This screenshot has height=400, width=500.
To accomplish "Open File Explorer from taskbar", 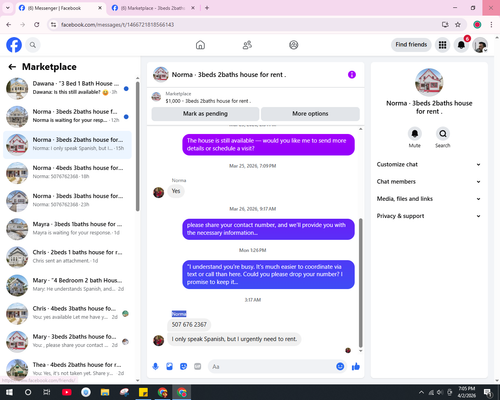I will (105, 392).
